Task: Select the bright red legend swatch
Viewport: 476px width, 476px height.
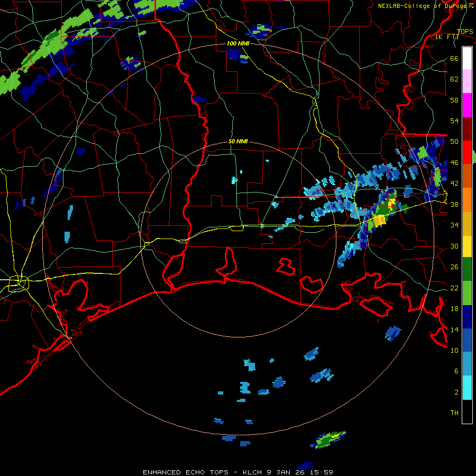Action: 467,152
